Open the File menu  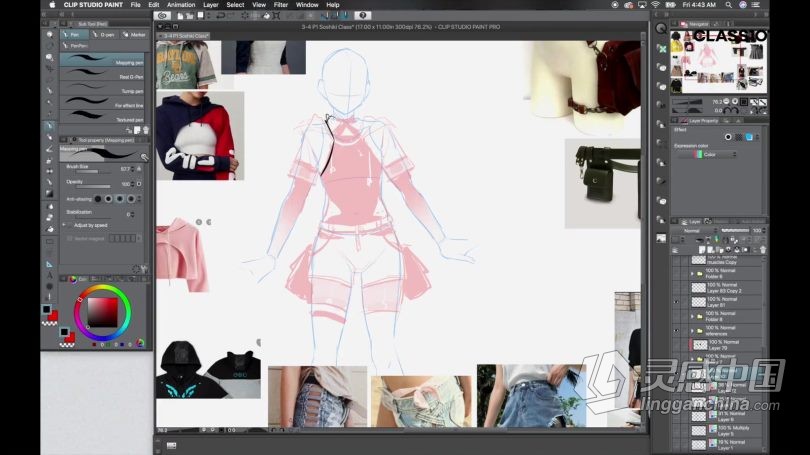[135, 5]
